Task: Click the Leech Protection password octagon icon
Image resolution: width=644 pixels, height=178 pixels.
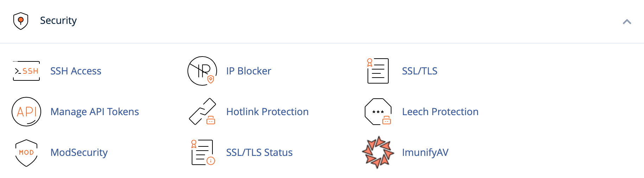Action: coord(378,112)
